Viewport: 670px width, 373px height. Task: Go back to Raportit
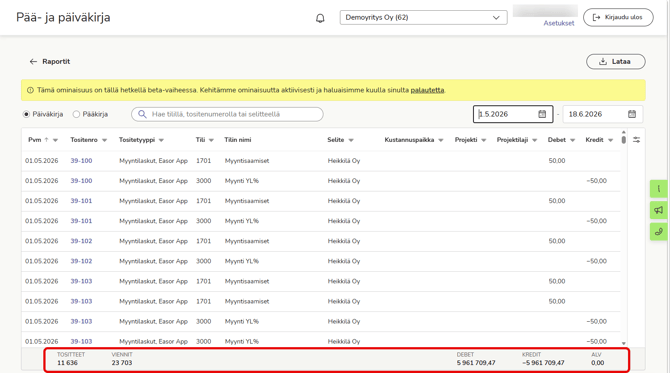(x=56, y=62)
